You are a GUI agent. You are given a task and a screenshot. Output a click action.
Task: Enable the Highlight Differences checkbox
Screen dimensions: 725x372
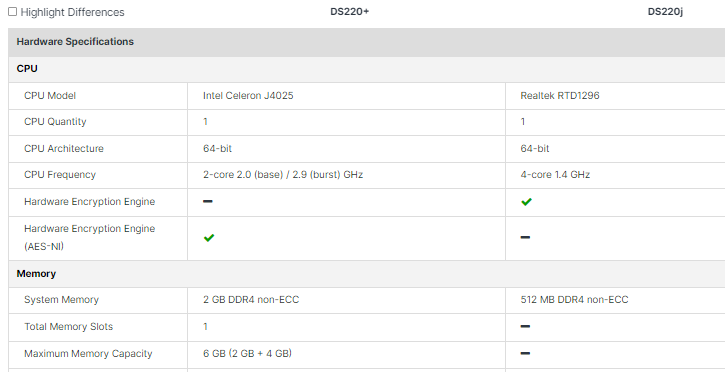(x=12, y=12)
